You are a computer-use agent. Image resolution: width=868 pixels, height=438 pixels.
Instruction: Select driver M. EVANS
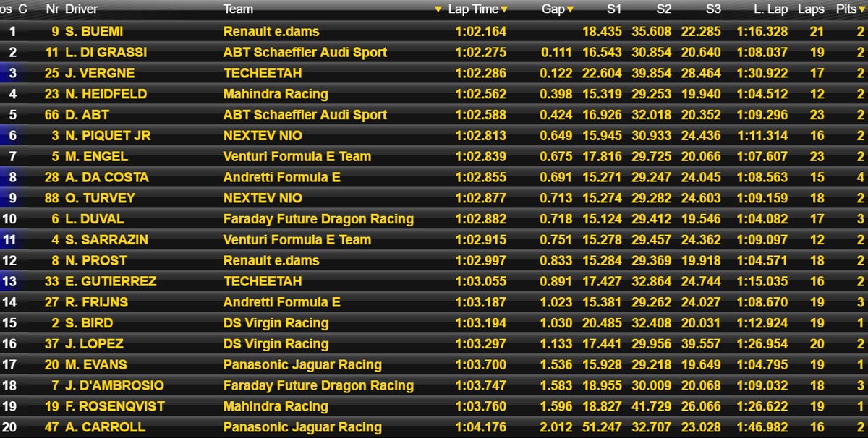(x=95, y=365)
